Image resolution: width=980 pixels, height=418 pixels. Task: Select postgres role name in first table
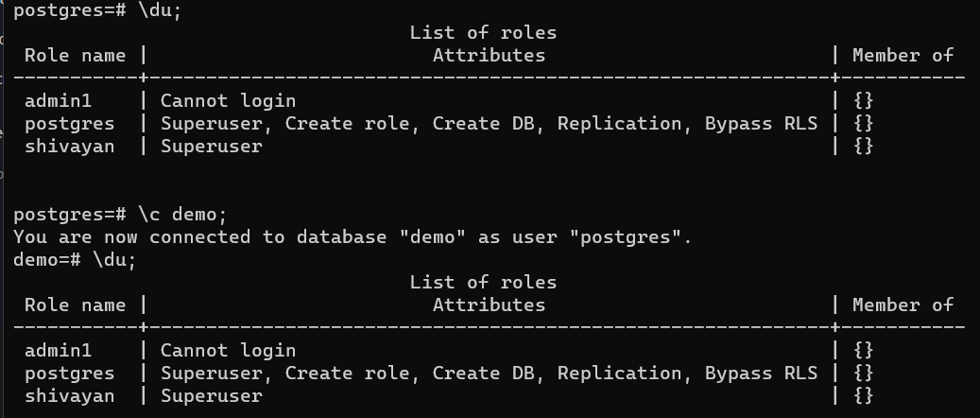pos(69,124)
